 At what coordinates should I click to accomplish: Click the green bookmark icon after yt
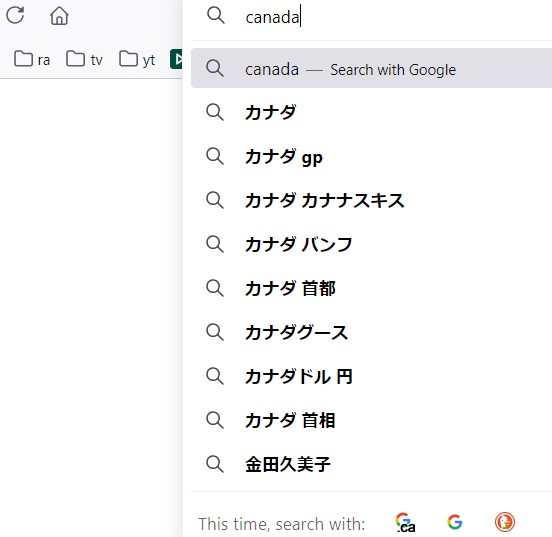176,59
